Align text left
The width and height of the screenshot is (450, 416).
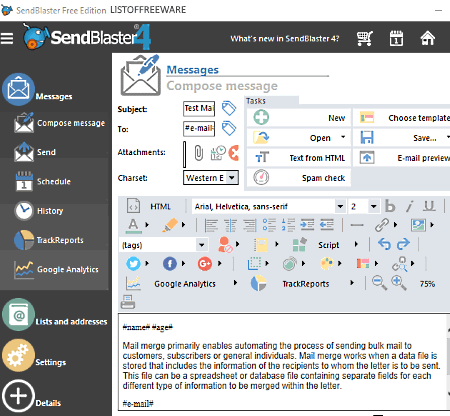(211, 225)
